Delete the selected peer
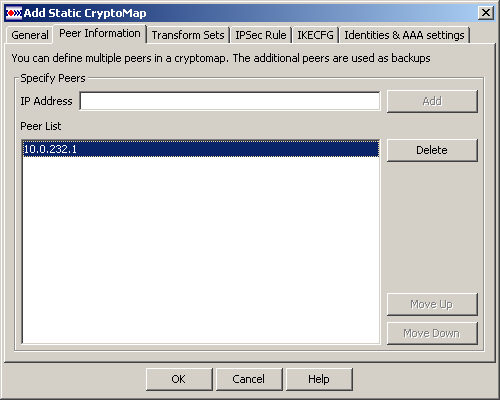The image size is (500, 400). (x=432, y=150)
